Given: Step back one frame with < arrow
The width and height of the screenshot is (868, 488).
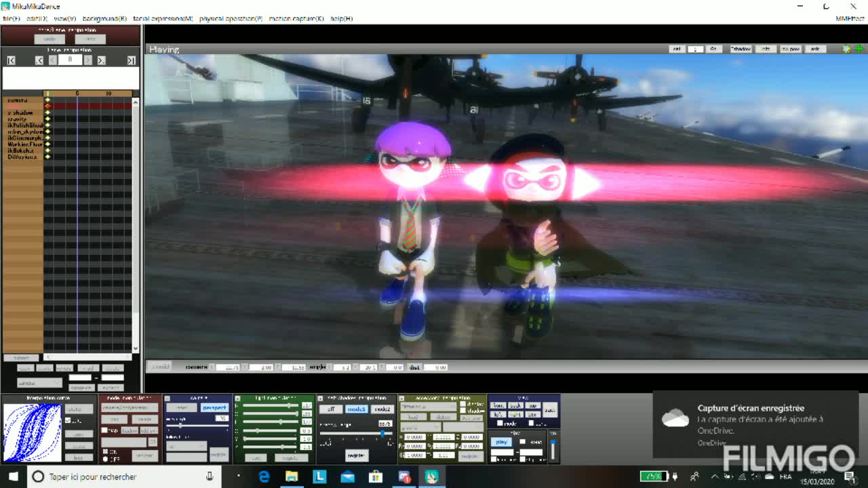Looking at the screenshot, I should coord(53,60).
